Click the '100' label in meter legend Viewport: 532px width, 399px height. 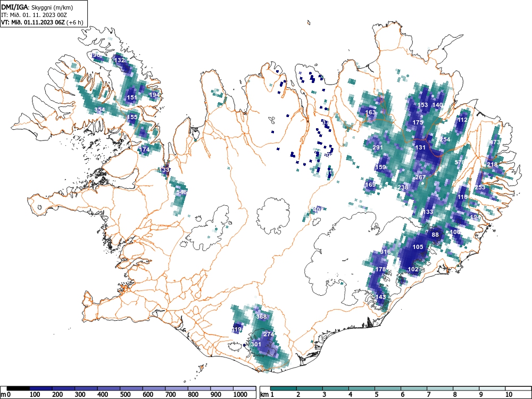click(x=35, y=395)
